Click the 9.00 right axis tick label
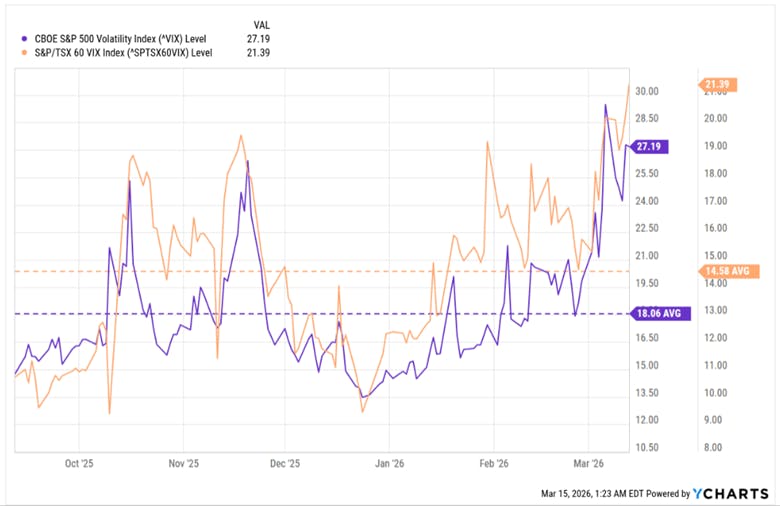The image size is (780, 506). [x=713, y=420]
